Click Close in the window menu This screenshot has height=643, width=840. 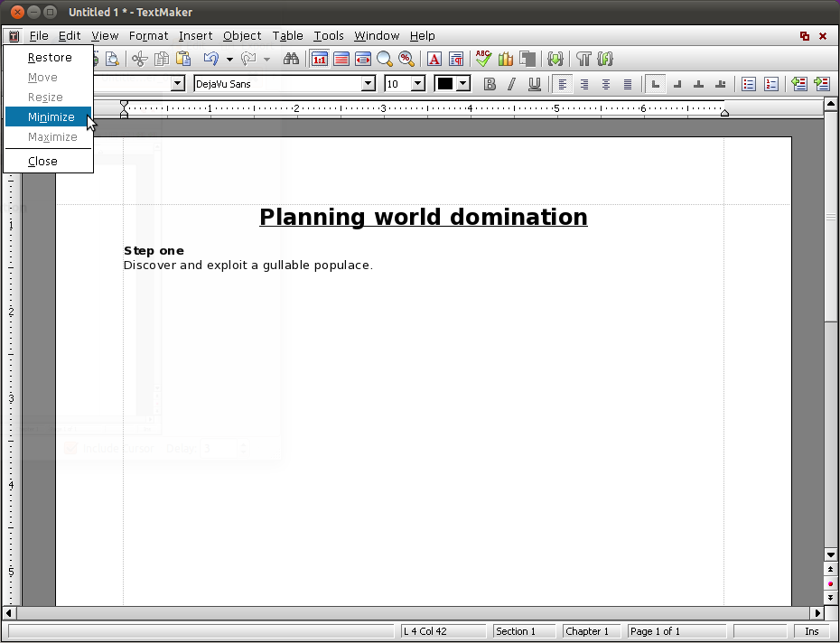point(42,162)
